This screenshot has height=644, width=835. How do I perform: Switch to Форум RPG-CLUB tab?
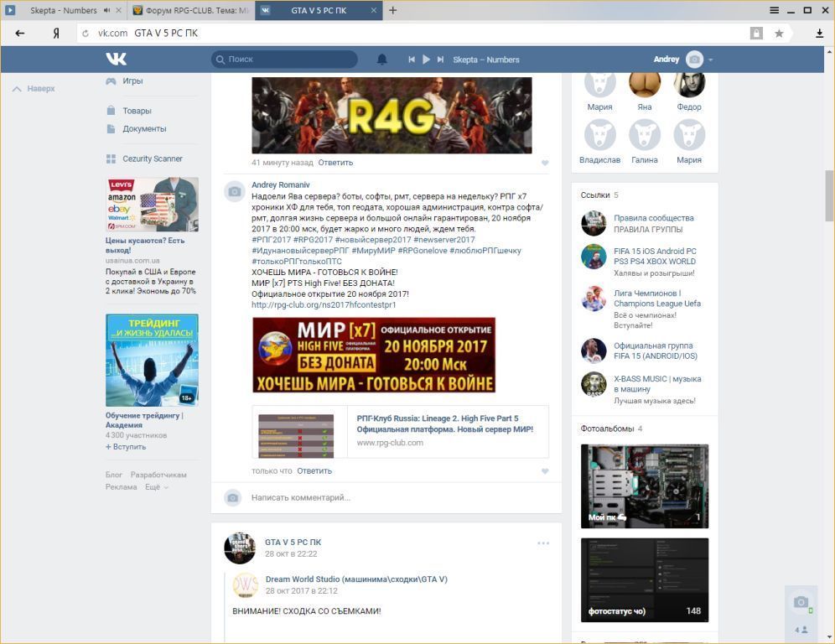[190, 10]
